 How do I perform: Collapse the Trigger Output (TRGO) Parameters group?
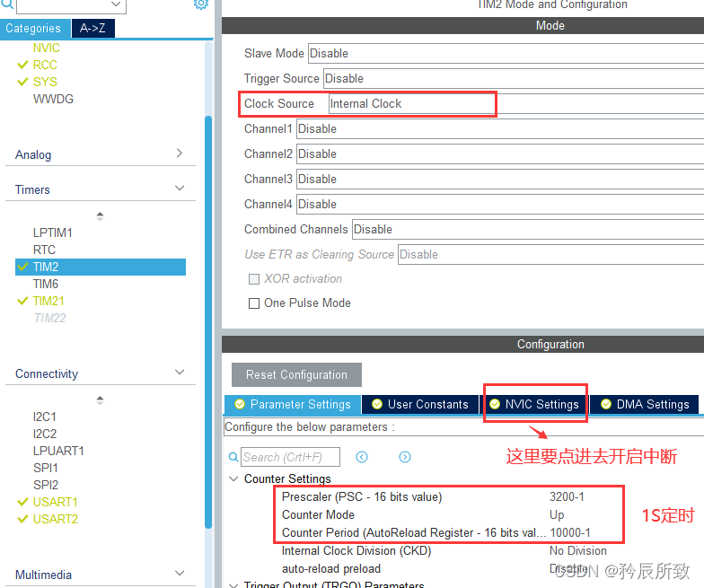click(233, 585)
